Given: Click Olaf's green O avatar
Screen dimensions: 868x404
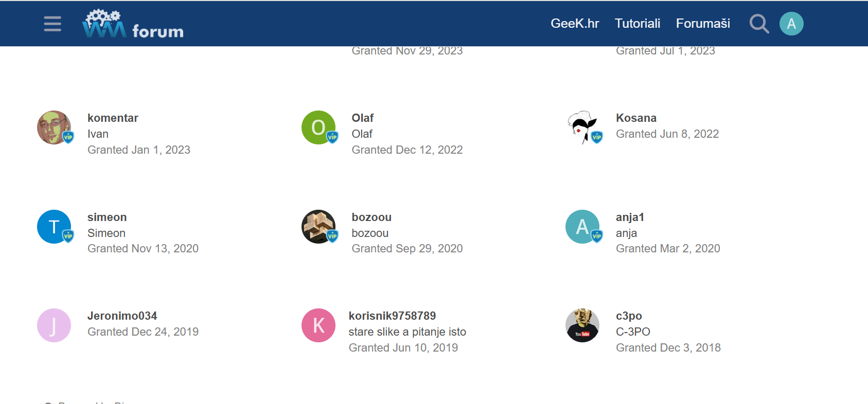Looking at the screenshot, I should coord(318,127).
